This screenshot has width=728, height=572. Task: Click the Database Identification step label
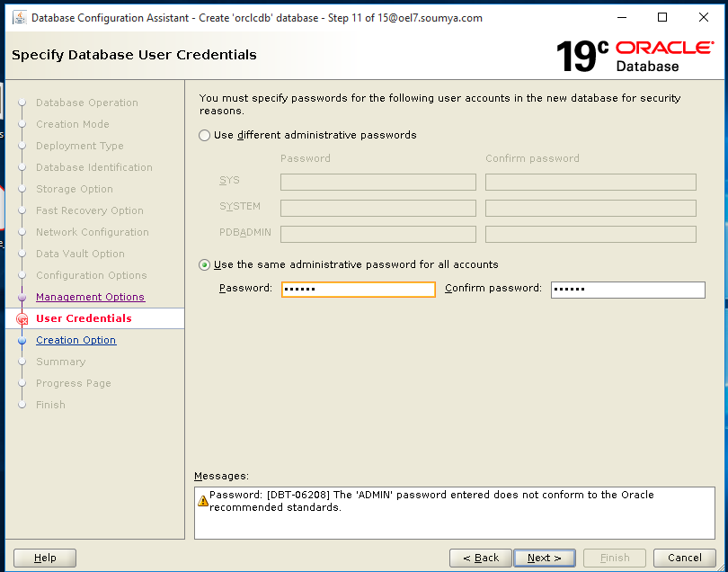click(94, 168)
